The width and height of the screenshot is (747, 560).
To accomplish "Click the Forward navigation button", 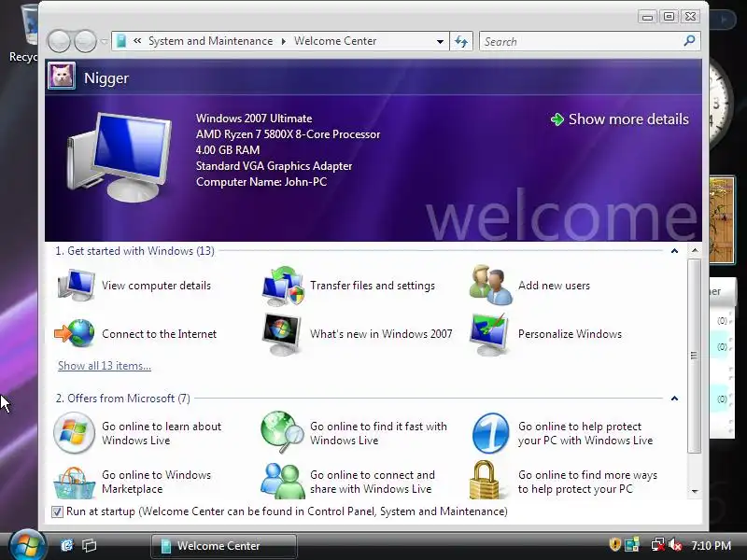I will click(x=85, y=41).
